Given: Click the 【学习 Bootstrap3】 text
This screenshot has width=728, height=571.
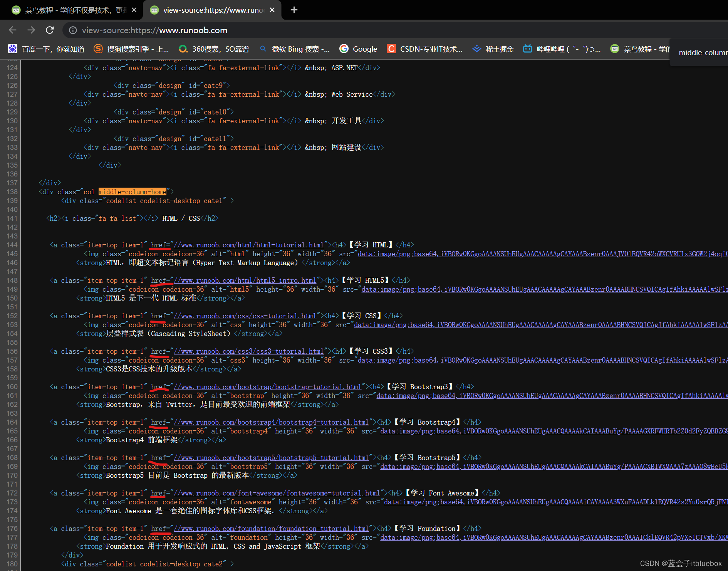Looking at the screenshot, I should tap(420, 387).
